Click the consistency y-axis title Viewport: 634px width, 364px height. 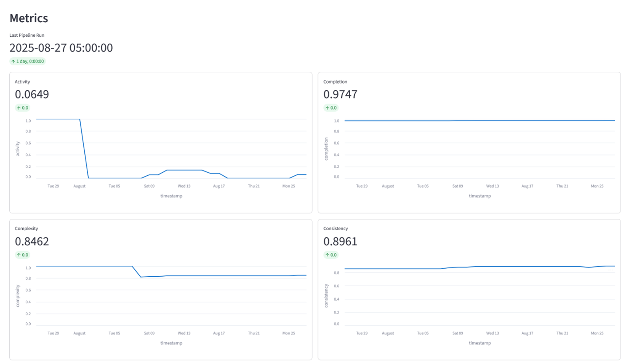[325, 296]
